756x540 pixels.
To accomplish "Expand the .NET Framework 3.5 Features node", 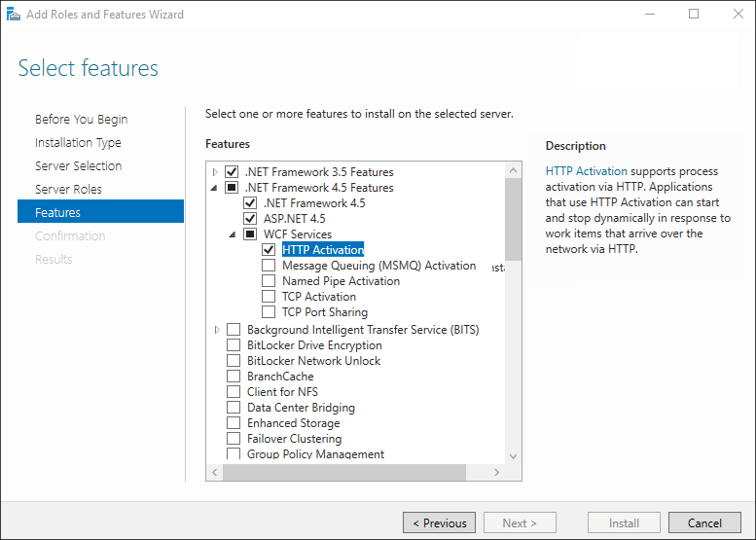I will pyautogui.click(x=216, y=172).
